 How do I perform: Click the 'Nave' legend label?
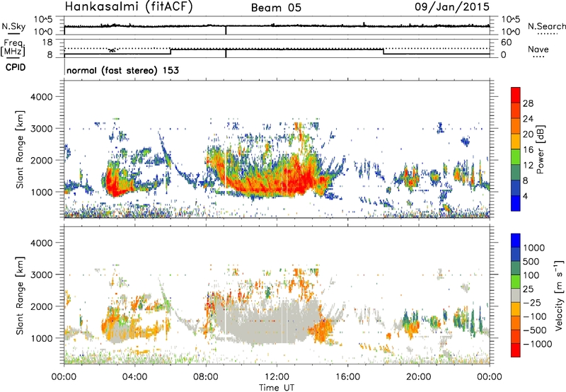(x=538, y=49)
